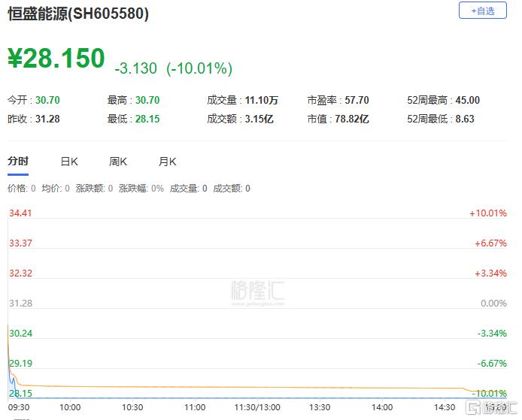Click the 涨跌幅 readout above the chart
522x420 pixels.
coord(141,189)
